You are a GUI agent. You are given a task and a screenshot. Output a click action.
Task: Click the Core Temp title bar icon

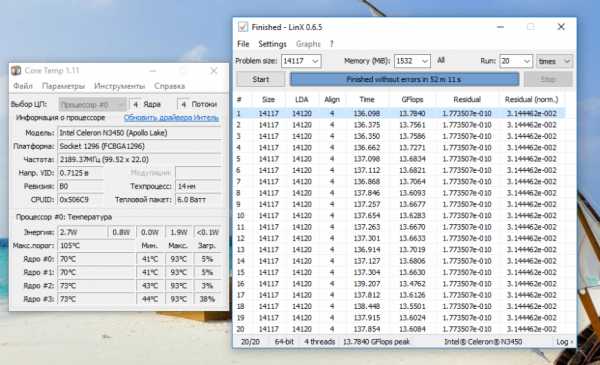coord(16,70)
